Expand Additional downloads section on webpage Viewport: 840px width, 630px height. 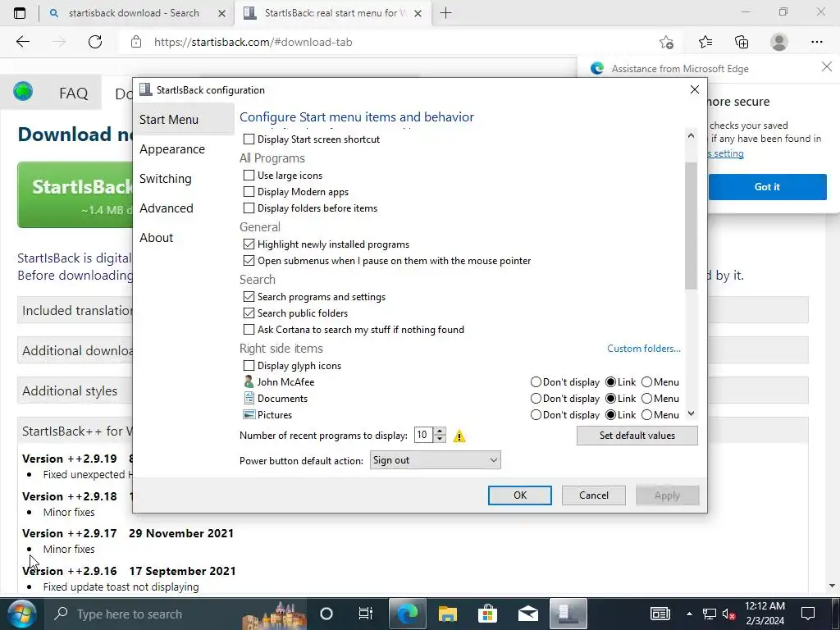pyautogui.click(x=75, y=350)
